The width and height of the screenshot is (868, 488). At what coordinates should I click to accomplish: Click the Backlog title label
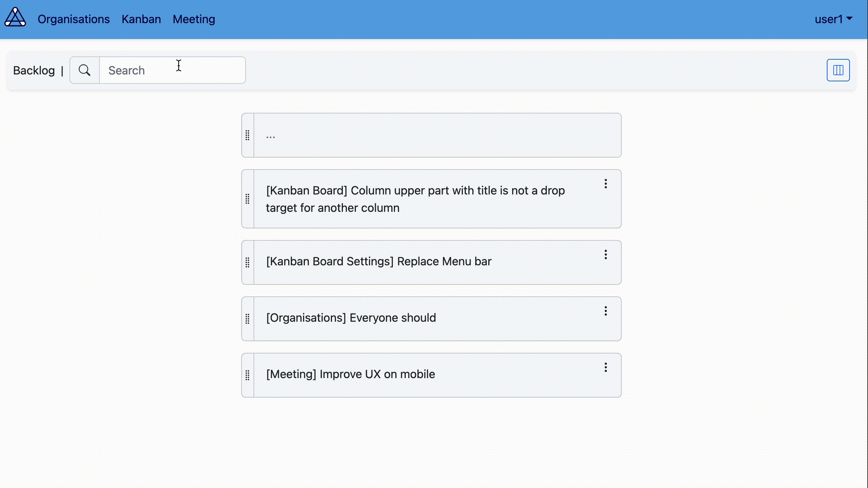[x=34, y=70]
